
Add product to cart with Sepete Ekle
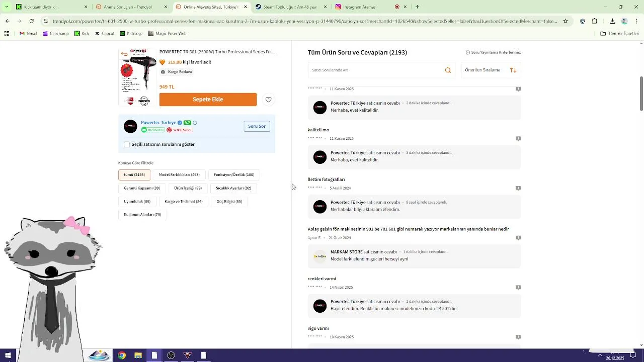point(208,100)
